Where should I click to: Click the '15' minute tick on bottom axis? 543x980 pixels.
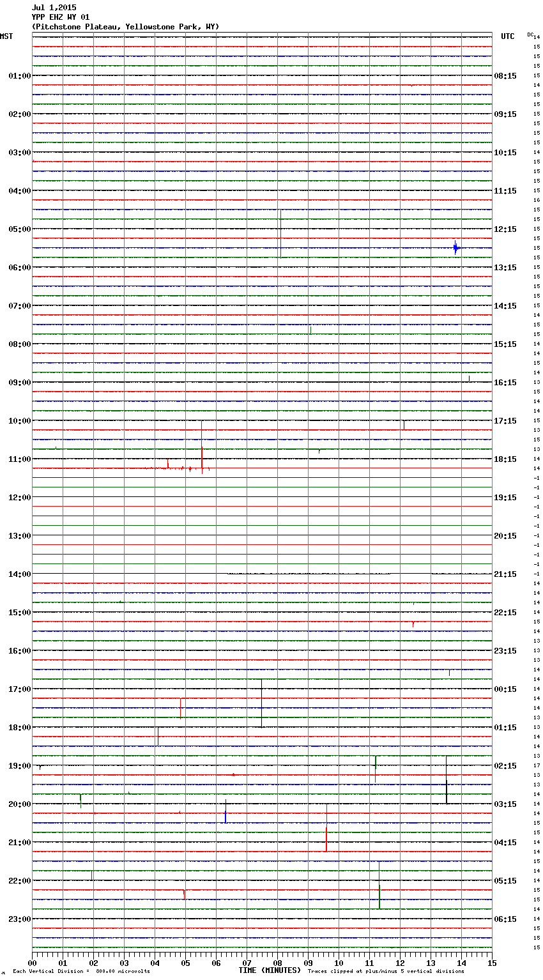[x=492, y=963]
